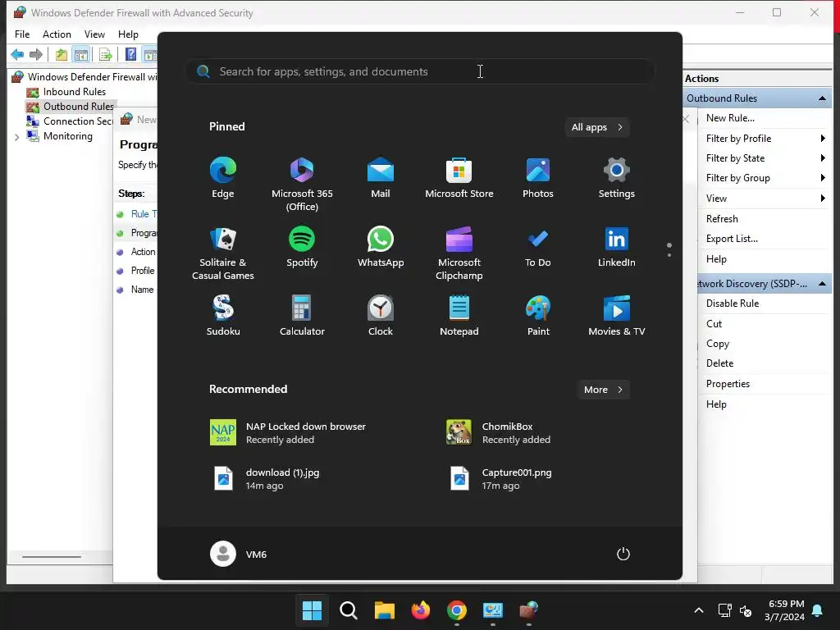Click Disable Rule in Actions pane
Viewport: 840px width, 630px height.
pyautogui.click(x=733, y=304)
